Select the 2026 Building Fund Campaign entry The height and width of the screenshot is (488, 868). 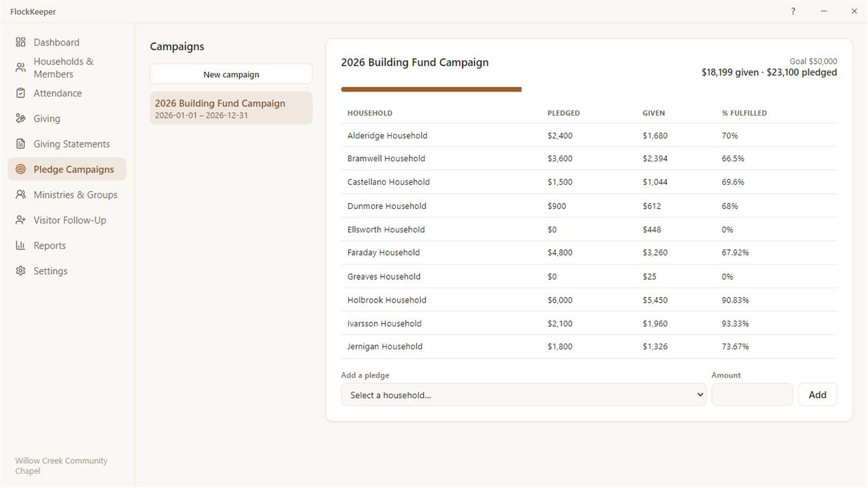pyautogui.click(x=231, y=109)
